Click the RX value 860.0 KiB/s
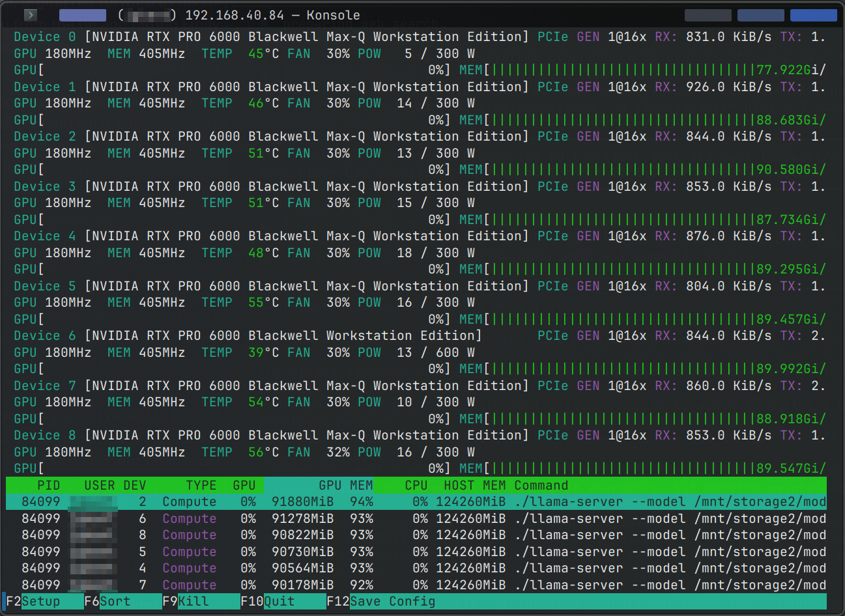 pyautogui.click(x=729, y=386)
